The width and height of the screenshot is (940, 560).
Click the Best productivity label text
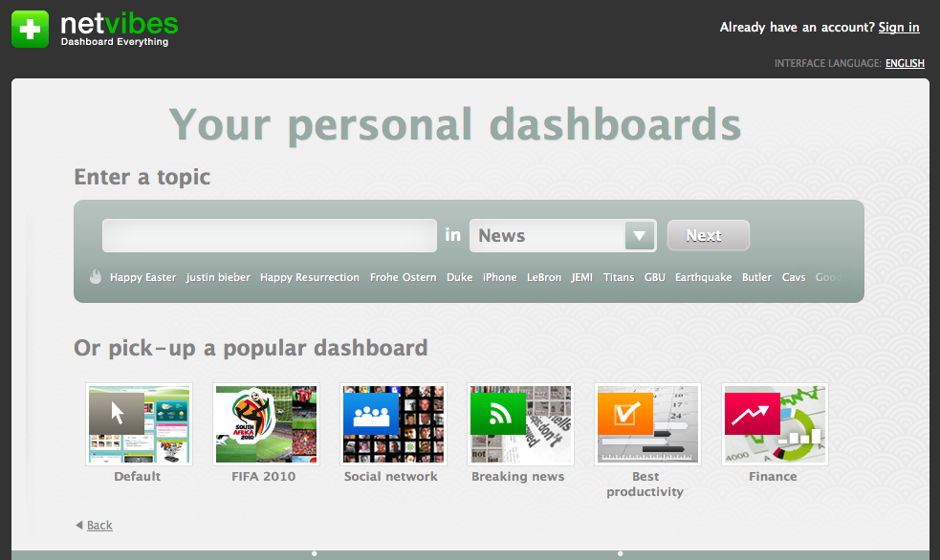(x=645, y=484)
